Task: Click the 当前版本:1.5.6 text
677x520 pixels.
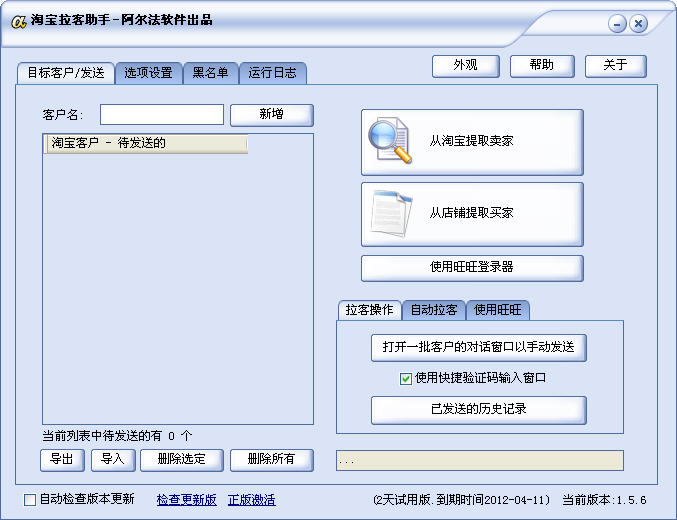Action: tap(604, 500)
